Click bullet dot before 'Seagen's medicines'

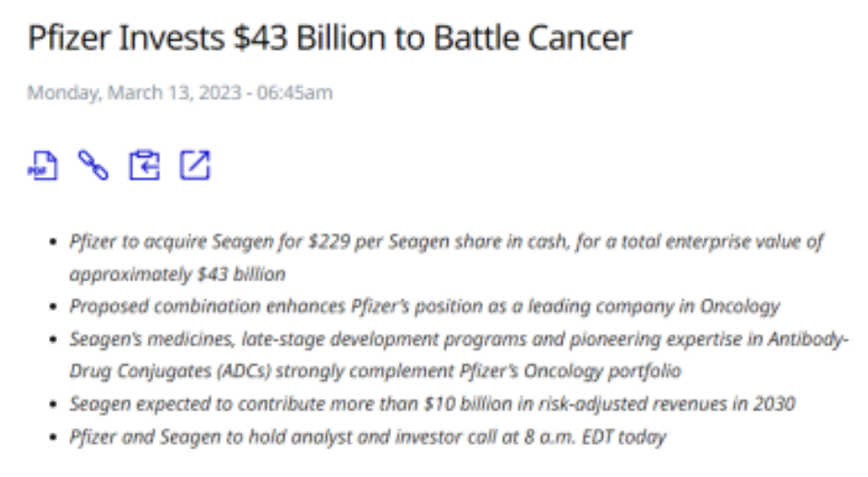tap(52, 340)
